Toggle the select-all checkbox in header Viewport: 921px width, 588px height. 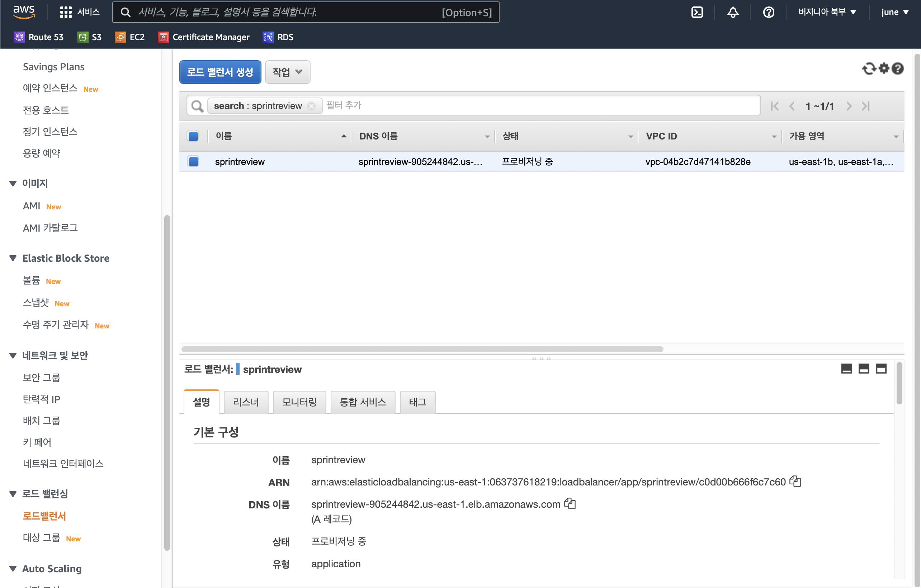[193, 136]
